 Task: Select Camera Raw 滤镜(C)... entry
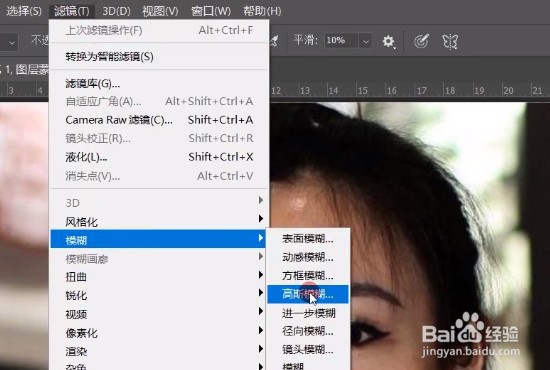[160, 120]
